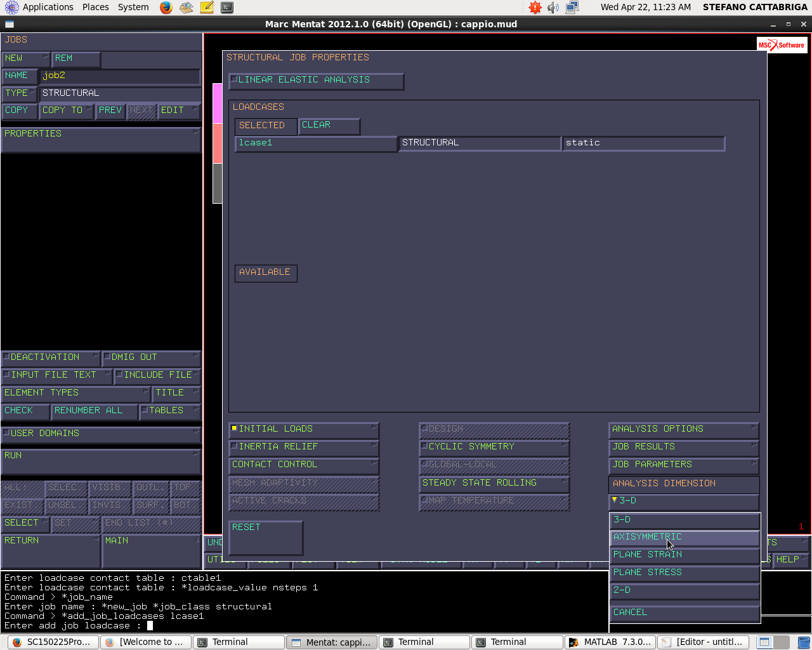Viewport: 812px width, 650px height.
Task: Expand the JOB RESULTS submenu
Action: click(x=684, y=448)
